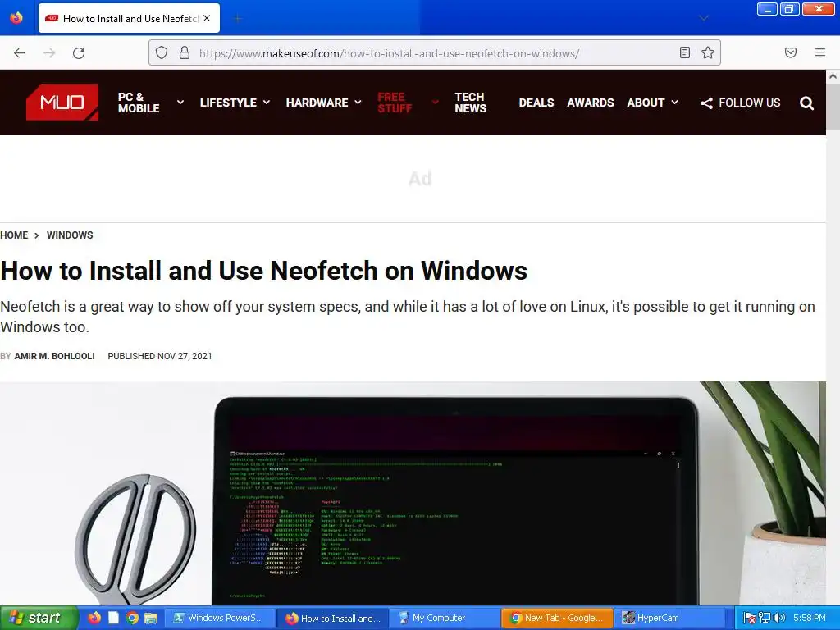Click the address bar URL field
This screenshot has width=840, height=630.
435,53
